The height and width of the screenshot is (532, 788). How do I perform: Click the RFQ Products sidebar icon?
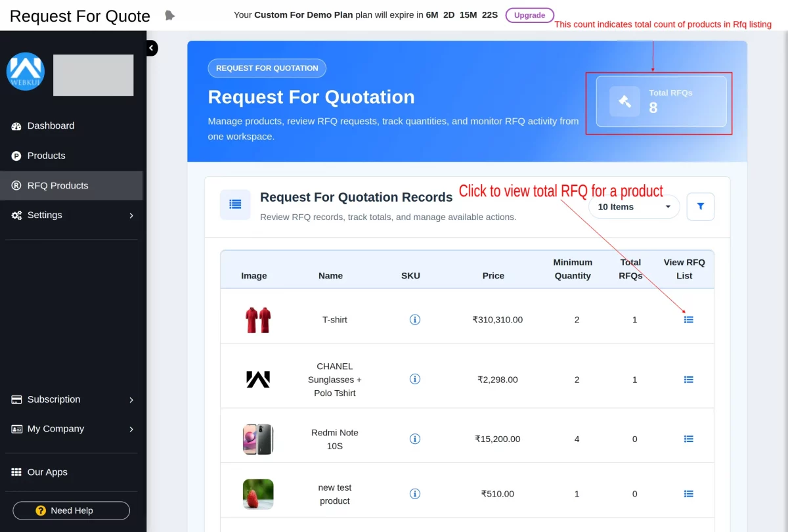(16, 186)
